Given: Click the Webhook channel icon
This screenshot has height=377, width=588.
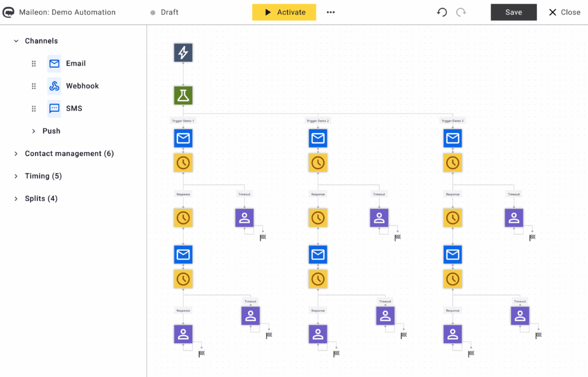Looking at the screenshot, I should click(55, 86).
